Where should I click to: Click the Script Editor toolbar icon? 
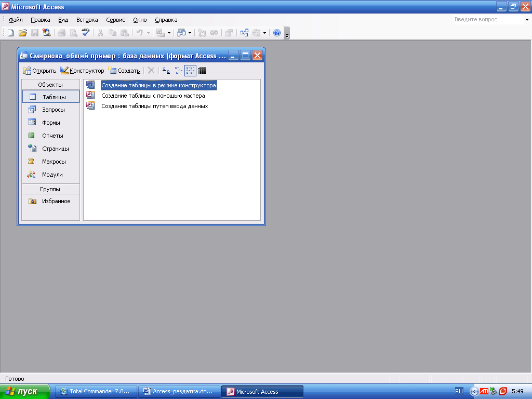pos(214,33)
